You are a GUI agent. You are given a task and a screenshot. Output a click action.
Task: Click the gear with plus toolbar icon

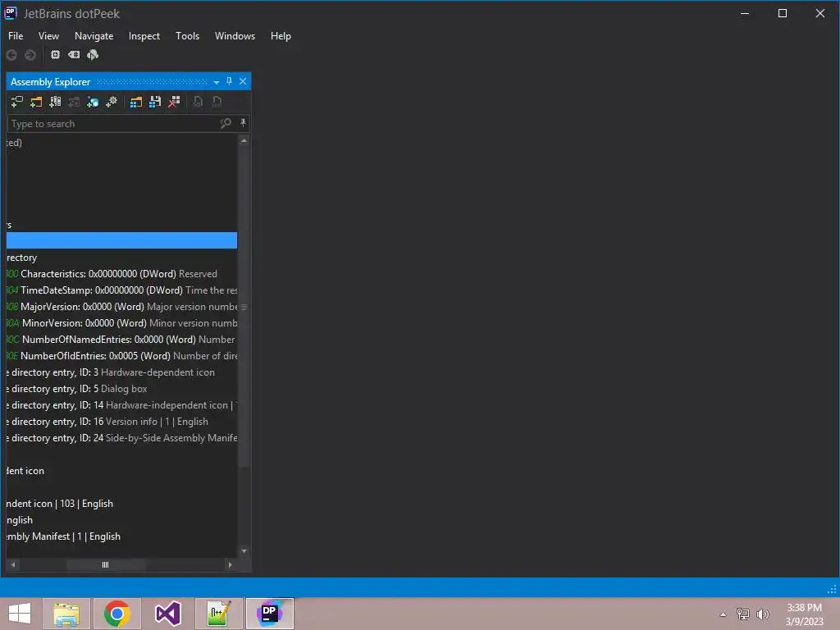tap(112, 102)
